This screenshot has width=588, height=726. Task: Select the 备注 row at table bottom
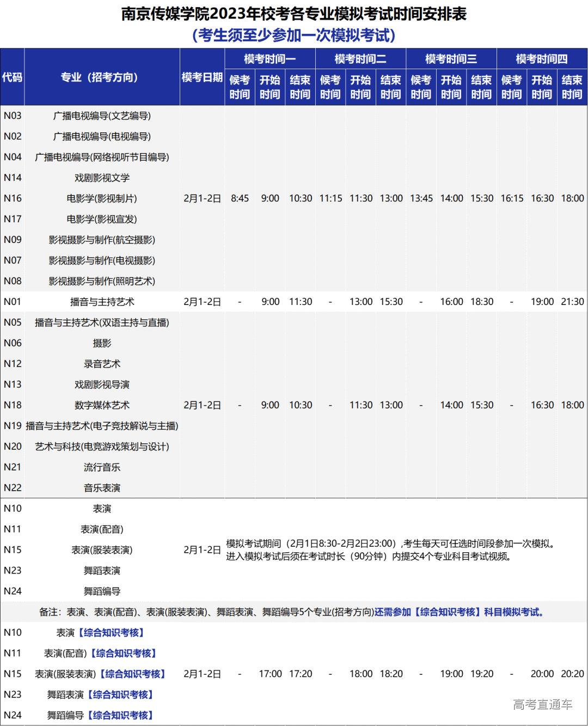click(294, 612)
